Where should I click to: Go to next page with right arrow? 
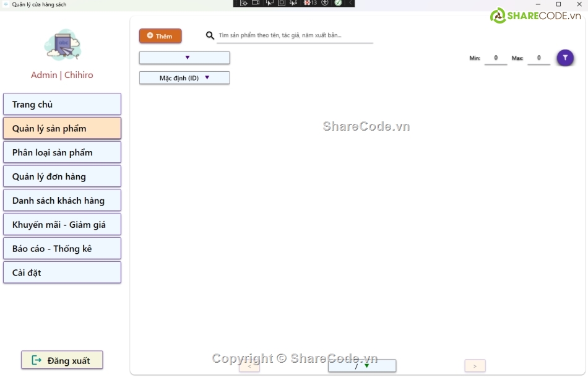(475, 366)
